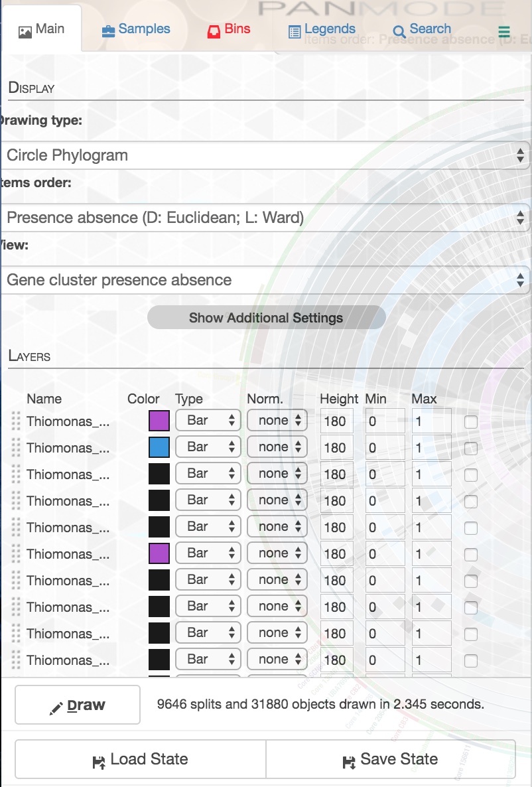Viewport: 532px width, 787px height.
Task: Select checkbox of the sixth purple layer row
Action: point(471,554)
